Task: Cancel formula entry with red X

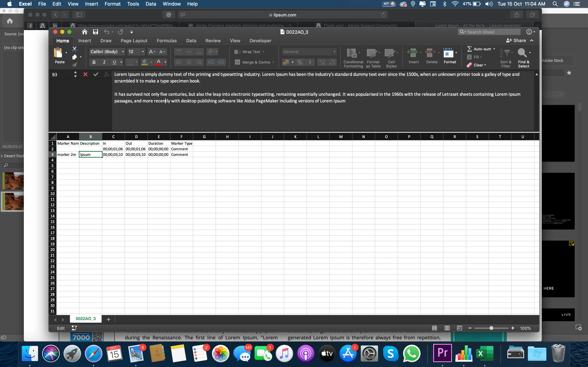Action: pyautogui.click(x=85, y=74)
